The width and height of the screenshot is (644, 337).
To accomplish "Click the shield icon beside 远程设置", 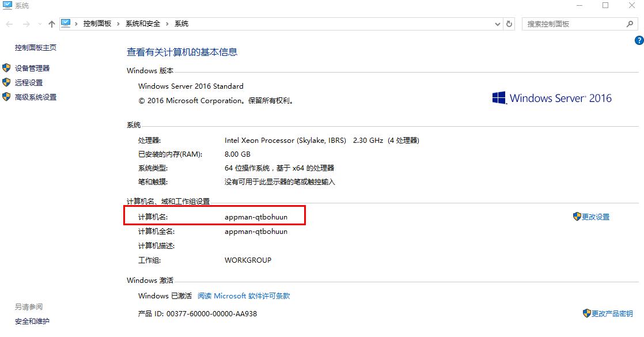I will pyautogui.click(x=6, y=82).
